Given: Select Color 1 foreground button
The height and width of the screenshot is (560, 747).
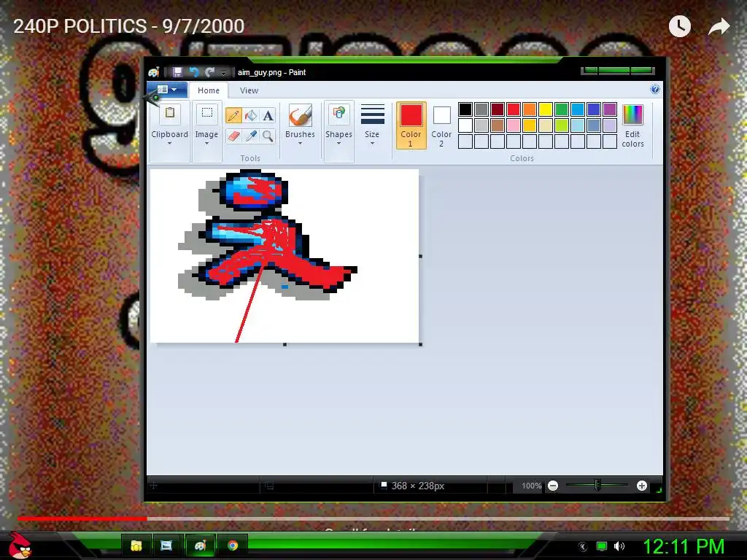Looking at the screenshot, I should tap(411, 125).
